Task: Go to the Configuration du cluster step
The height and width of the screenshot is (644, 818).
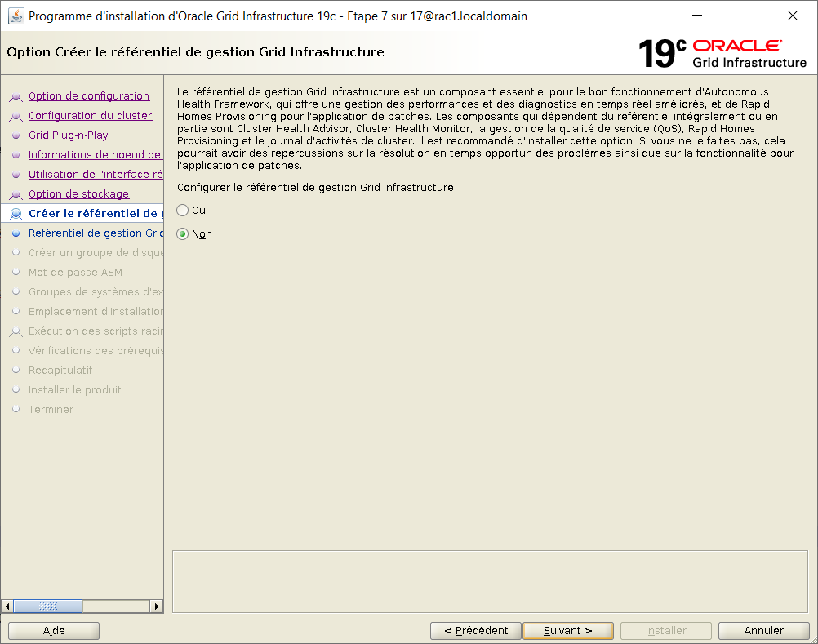Action: [x=91, y=115]
